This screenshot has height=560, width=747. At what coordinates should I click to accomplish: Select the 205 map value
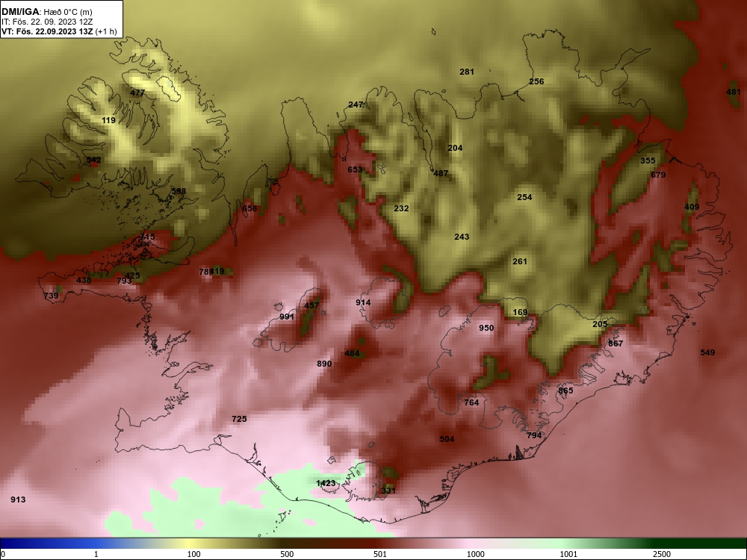pyautogui.click(x=600, y=324)
